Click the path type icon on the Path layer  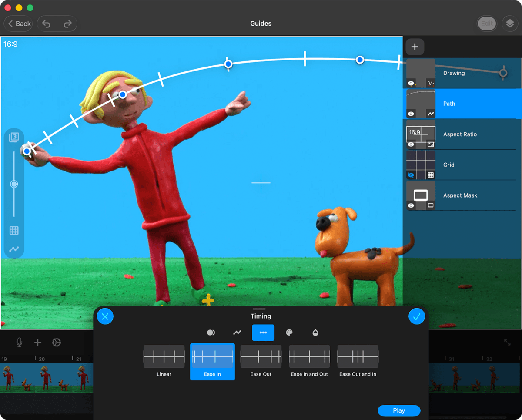pos(431,114)
